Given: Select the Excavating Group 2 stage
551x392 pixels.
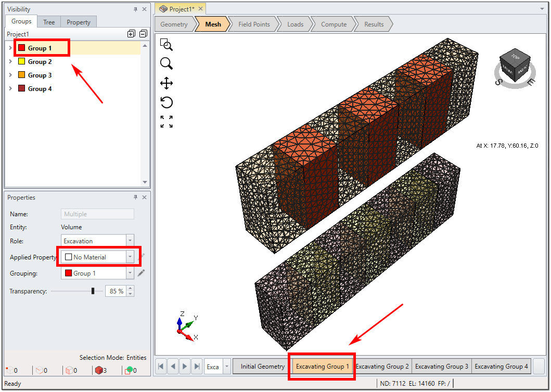Looking at the screenshot, I should 382,367.
